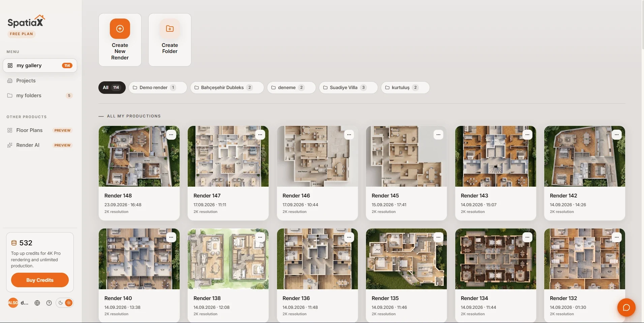Click the date 14.09.2026 · 01:30

pyautogui.click(x=568, y=307)
